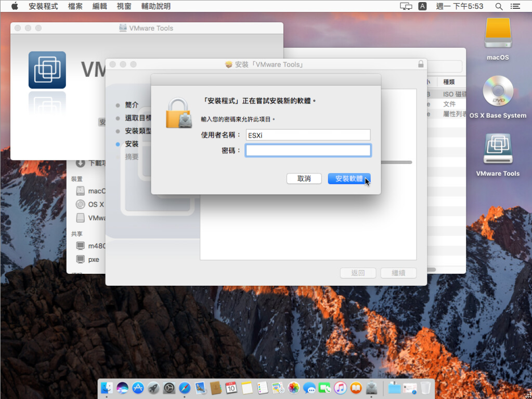Select the OS X device in Finder sidebar

[x=90, y=204]
